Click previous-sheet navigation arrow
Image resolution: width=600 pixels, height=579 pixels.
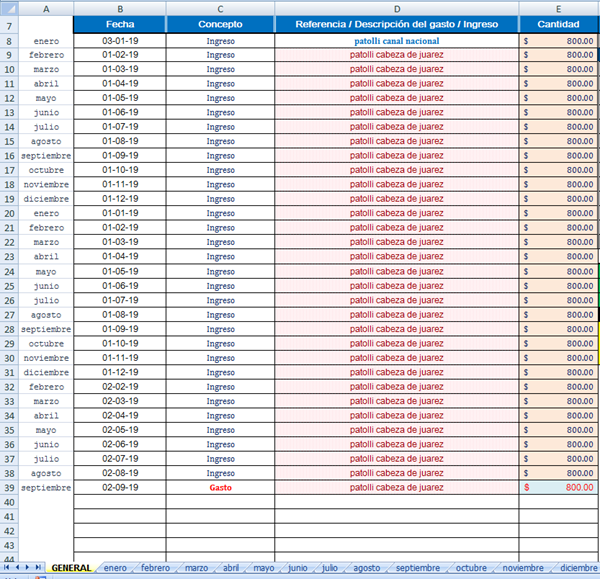18,568
